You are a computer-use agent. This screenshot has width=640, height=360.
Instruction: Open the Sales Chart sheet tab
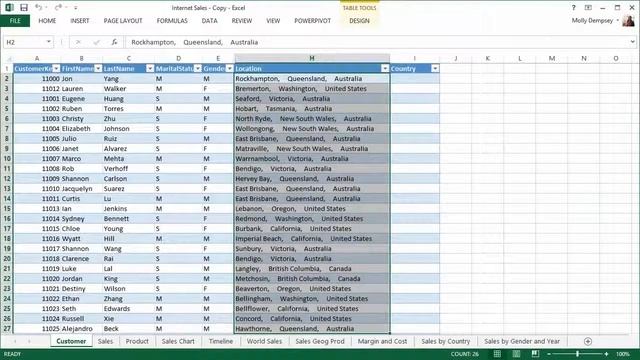point(178,341)
